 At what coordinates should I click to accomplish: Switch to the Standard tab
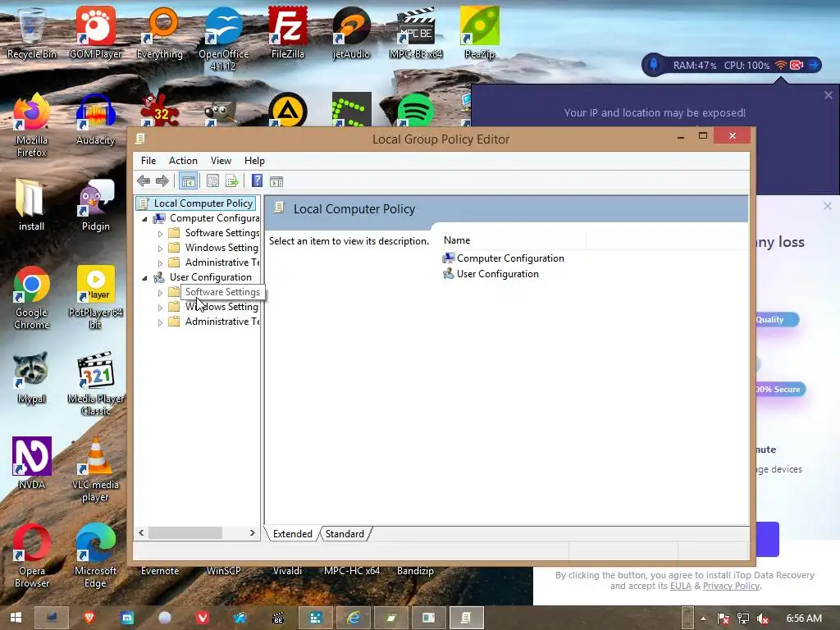[345, 533]
